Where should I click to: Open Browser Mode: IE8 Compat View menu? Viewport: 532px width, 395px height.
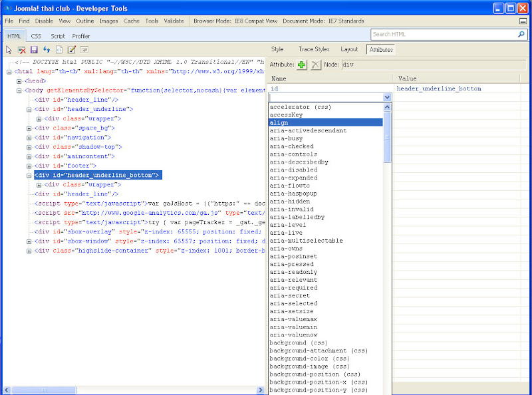point(235,21)
